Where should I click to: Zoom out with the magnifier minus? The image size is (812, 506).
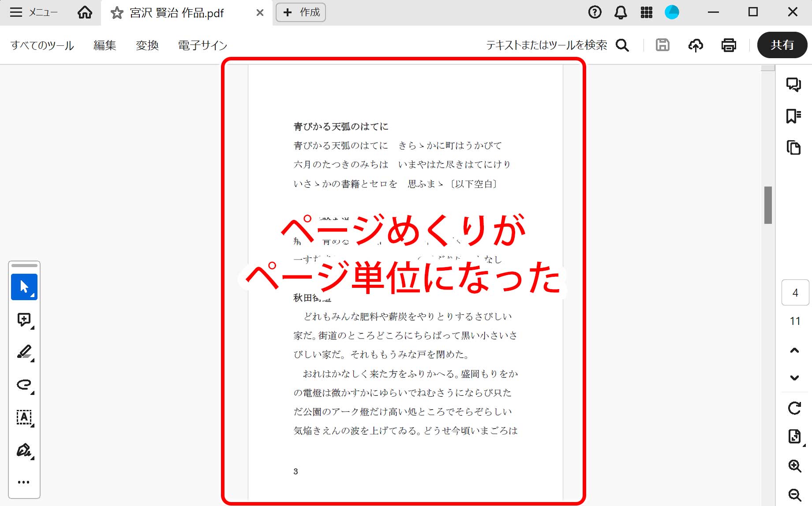[x=794, y=495]
